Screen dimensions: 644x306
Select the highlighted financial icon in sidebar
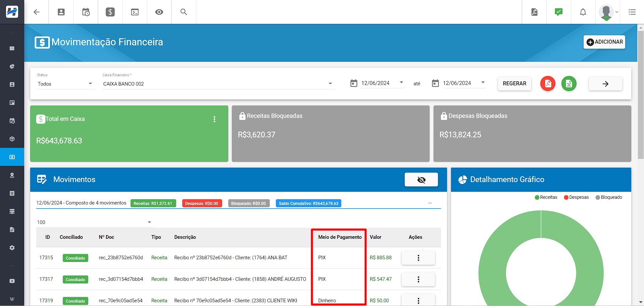[12, 157]
